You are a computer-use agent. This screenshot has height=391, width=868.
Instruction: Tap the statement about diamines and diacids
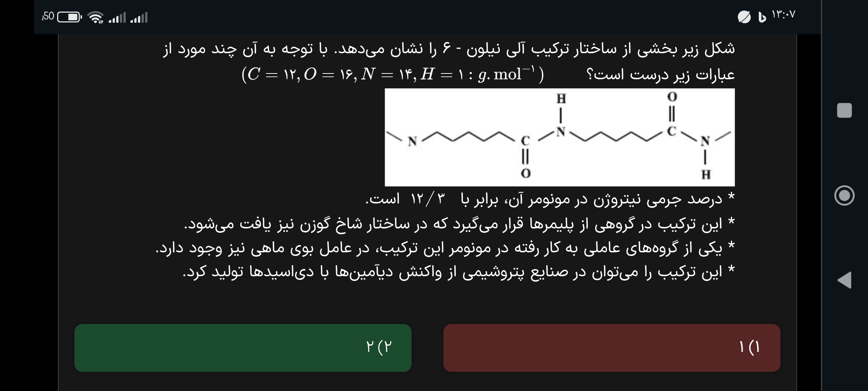tap(459, 272)
